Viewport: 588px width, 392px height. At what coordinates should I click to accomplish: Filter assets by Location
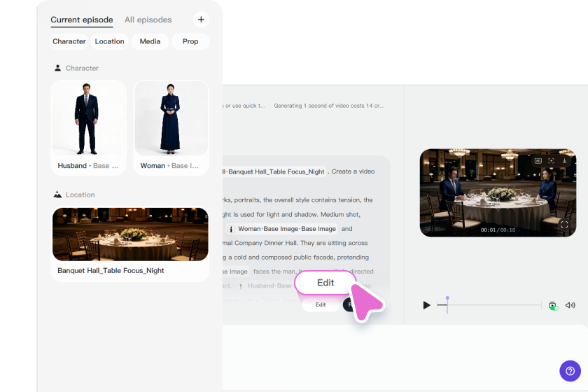pyautogui.click(x=109, y=41)
